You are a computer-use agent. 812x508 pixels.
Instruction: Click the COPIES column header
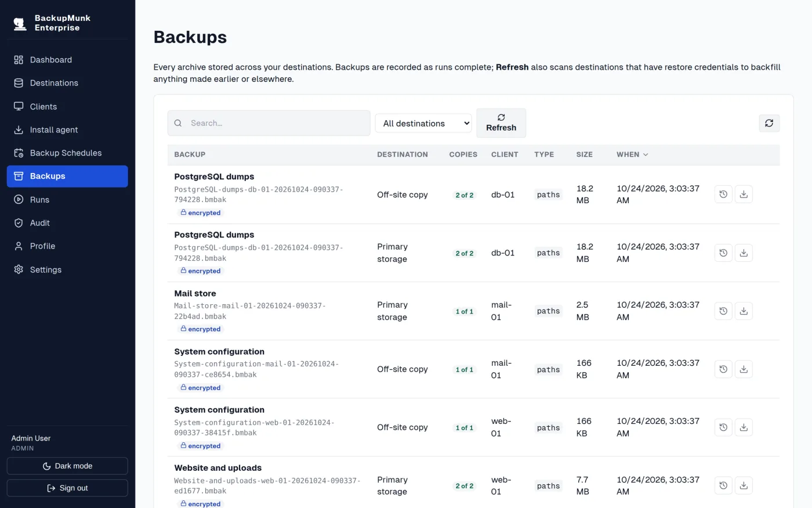pos(463,154)
